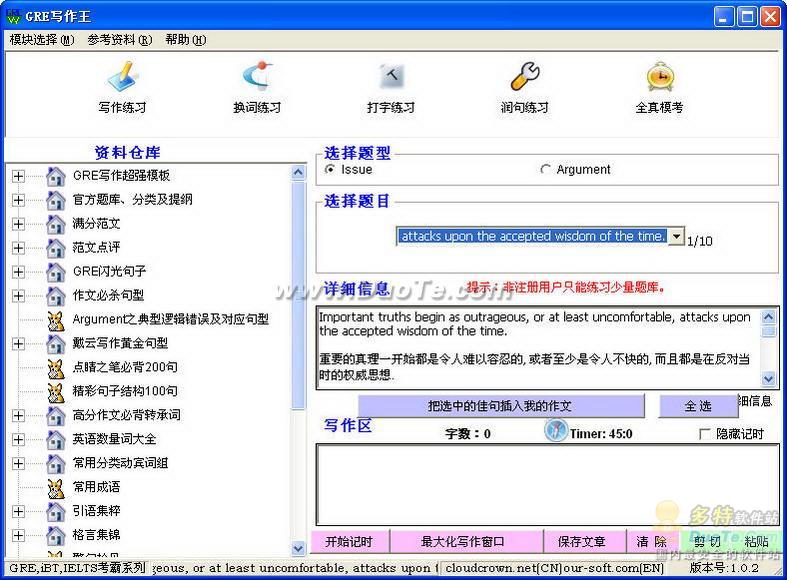Click the house icon beside 范文点评
The height and width of the screenshot is (580, 787).
[x=56, y=248]
